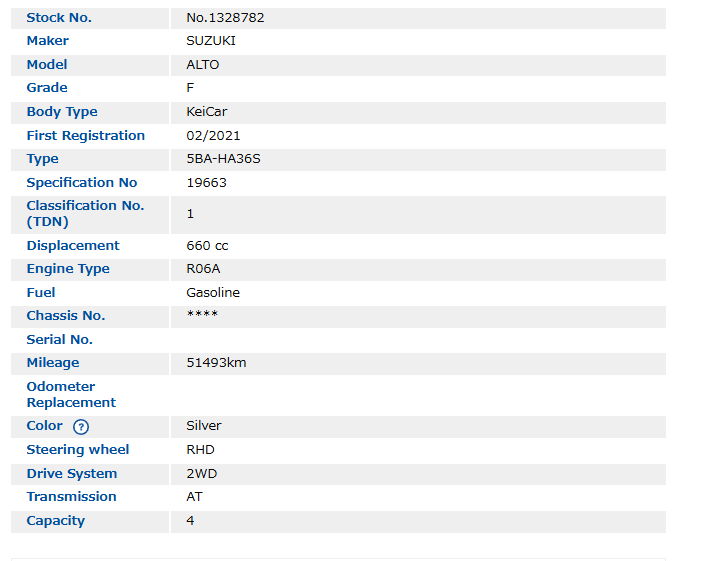The height and width of the screenshot is (561, 704).
Task: Click the R06A engine type value
Action: [203, 269]
